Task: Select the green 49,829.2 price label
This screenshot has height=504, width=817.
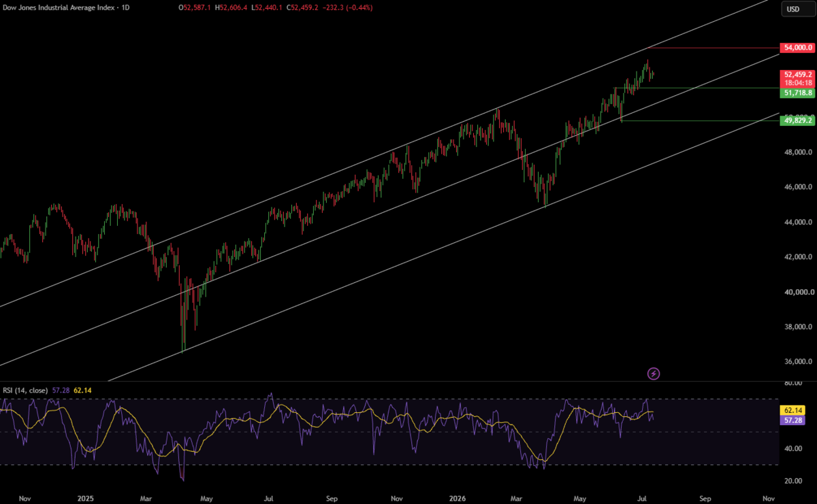Action: point(797,120)
